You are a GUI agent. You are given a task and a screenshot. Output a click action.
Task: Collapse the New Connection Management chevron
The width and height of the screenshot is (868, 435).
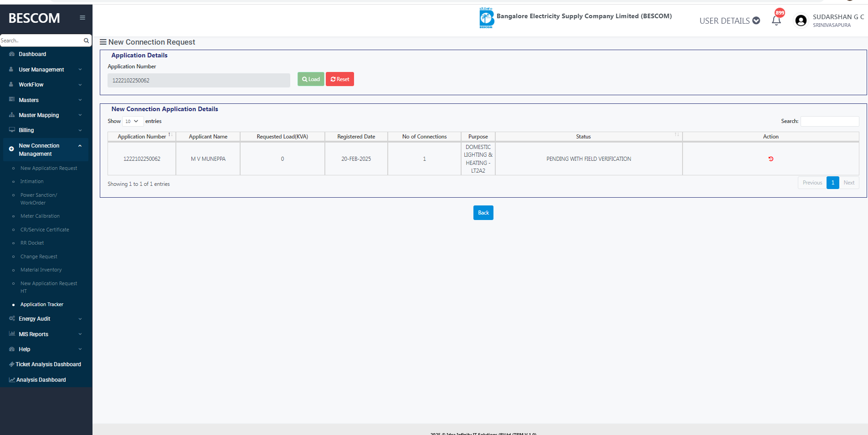[80, 146]
